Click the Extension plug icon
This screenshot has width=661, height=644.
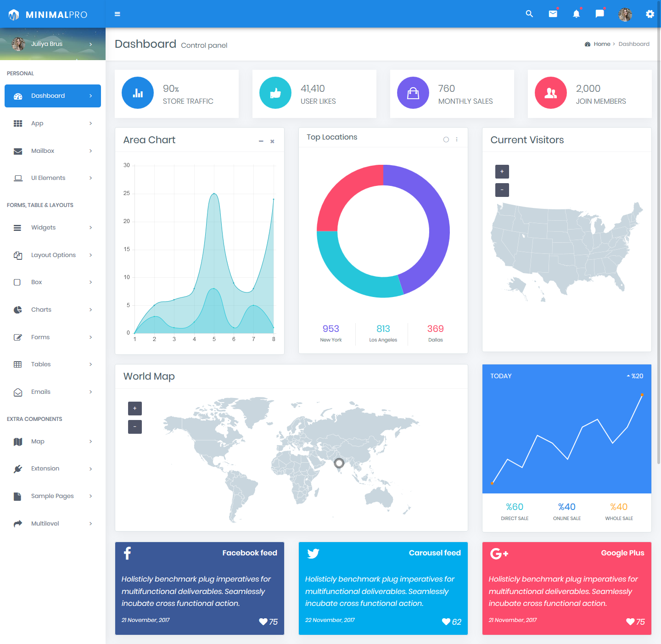point(18,469)
